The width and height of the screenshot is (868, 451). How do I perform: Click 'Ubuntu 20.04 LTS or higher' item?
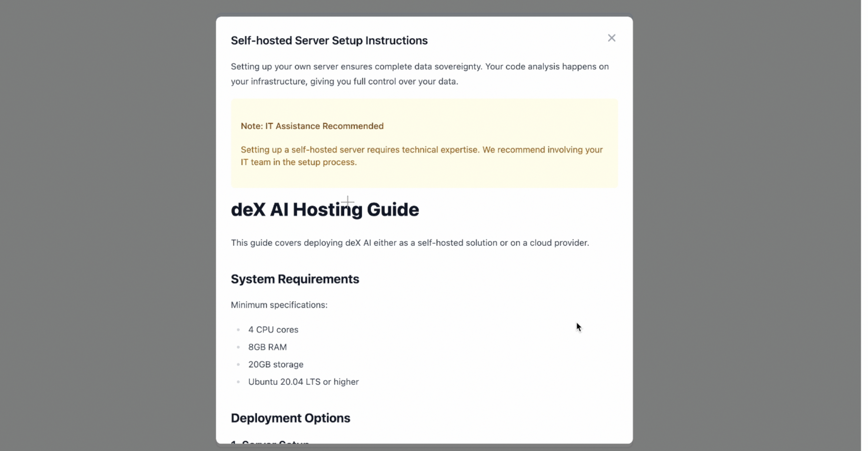pyautogui.click(x=303, y=382)
